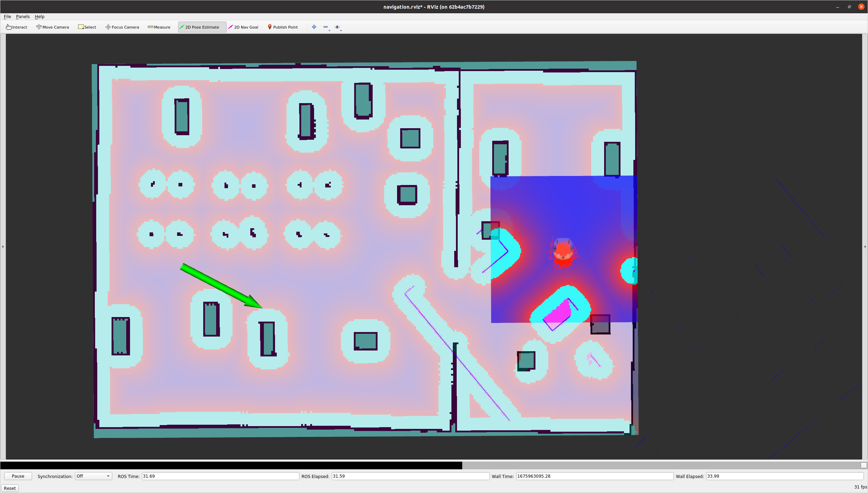Activate the Move Camera tool
The width and height of the screenshot is (868, 493).
click(53, 27)
